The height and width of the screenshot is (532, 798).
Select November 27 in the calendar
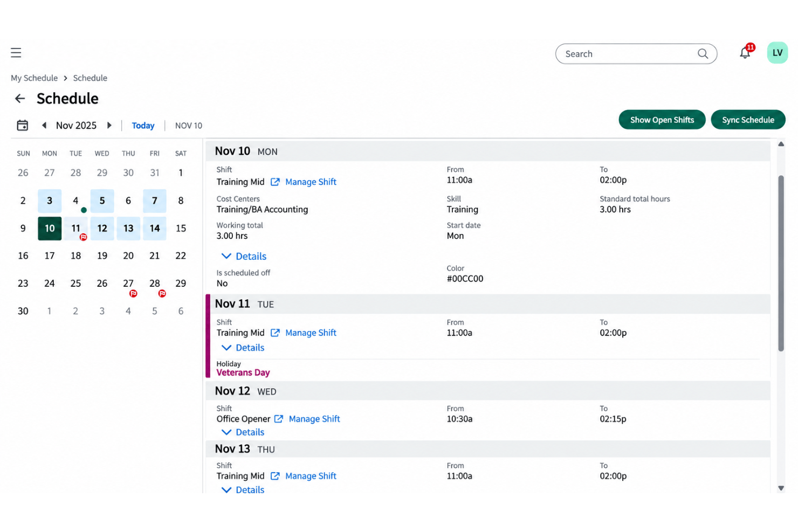point(128,284)
